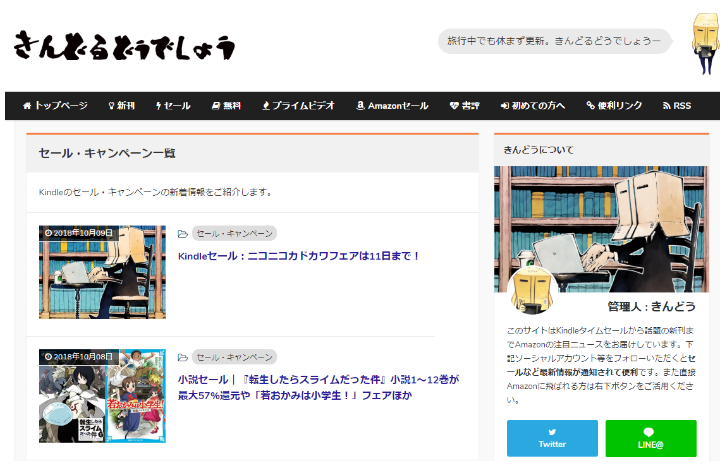Go to the 吉評 navigation menu item
Image resolution: width=728 pixels, height=464 pixels.
[x=464, y=106]
